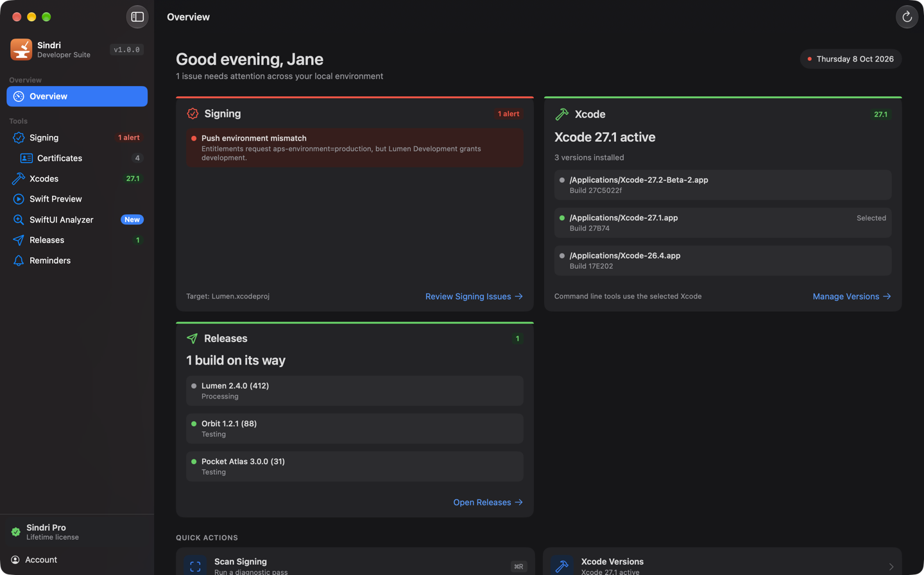The image size is (924, 575).
Task: Select Certificates in the sidebar
Action: [77, 158]
